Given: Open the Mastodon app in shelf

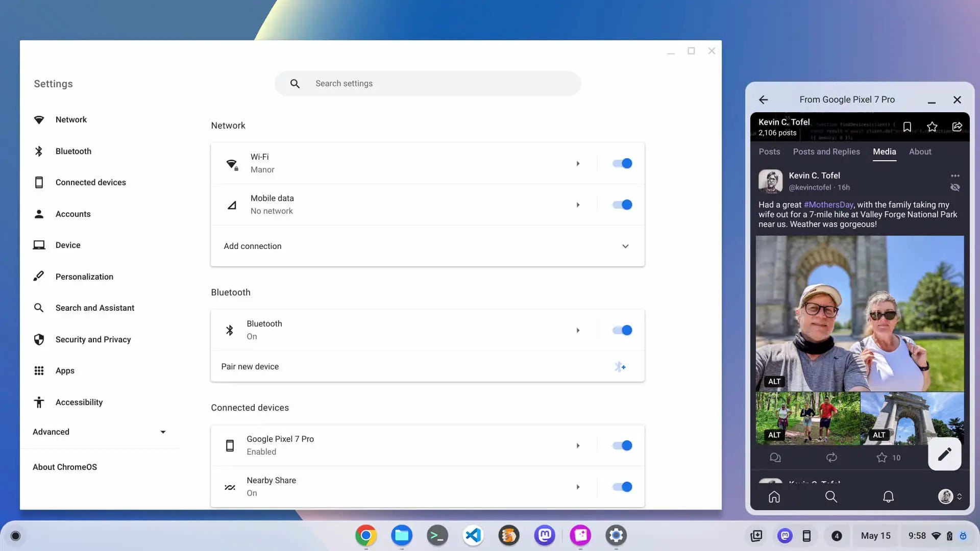Looking at the screenshot, I should [545, 535].
